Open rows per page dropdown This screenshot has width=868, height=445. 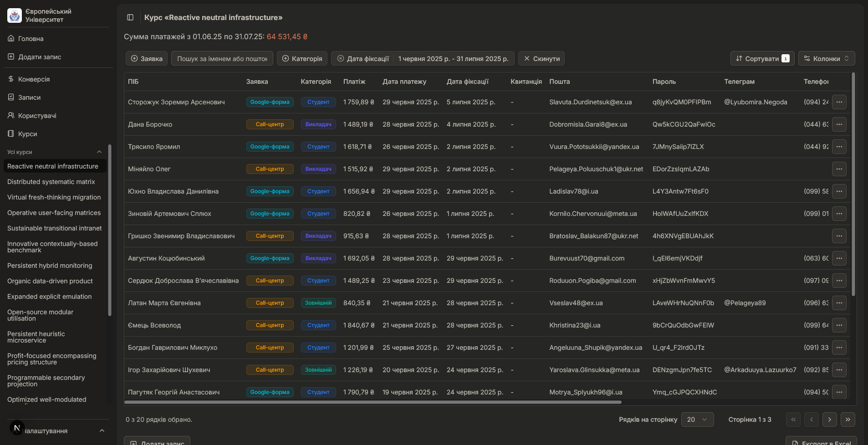[x=697, y=419]
